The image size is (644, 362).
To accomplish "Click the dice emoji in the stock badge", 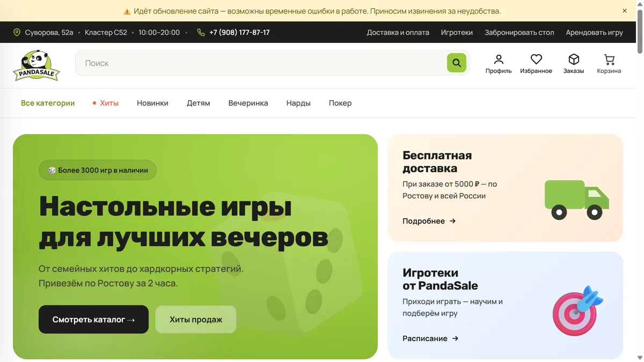I will pyautogui.click(x=52, y=170).
